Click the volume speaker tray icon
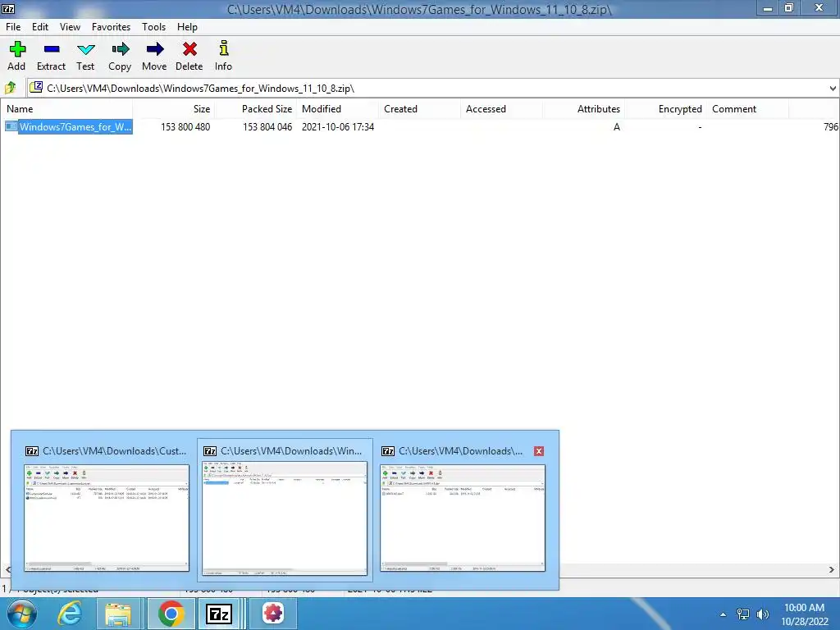Viewport: 840px width, 630px height. coord(762,614)
